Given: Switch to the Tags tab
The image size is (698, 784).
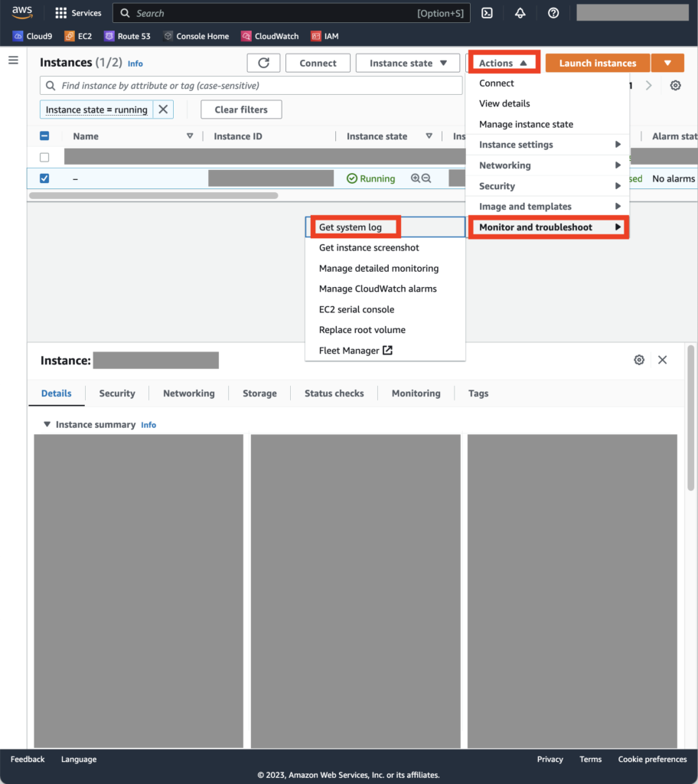Looking at the screenshot, I should (478, 394).
